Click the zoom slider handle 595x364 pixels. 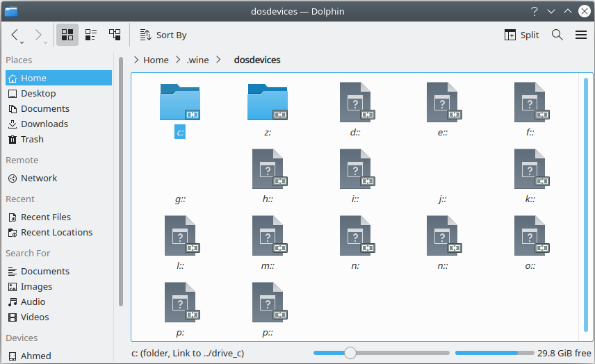pyautogui.click(x=350, y=353)
